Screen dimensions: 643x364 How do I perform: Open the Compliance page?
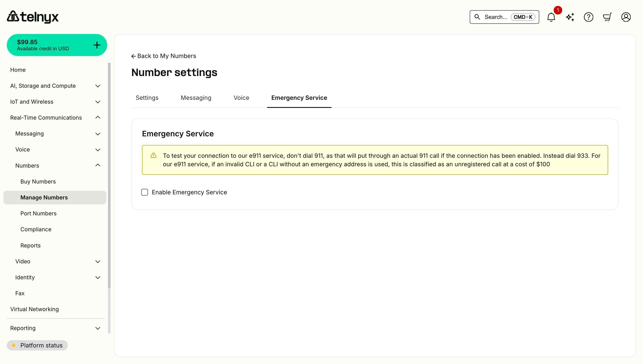pyautogui.click(x=36, y=229)
